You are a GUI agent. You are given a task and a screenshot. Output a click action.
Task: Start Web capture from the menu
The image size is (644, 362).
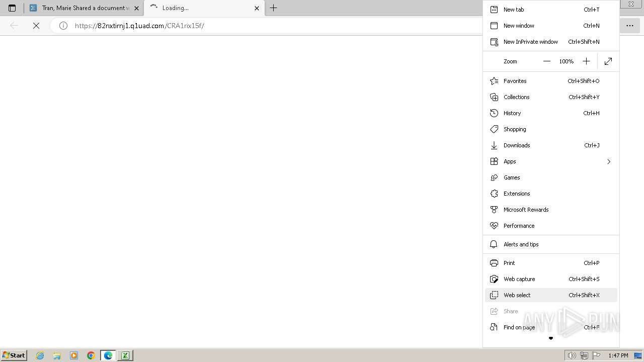pyautogui.click(x=551, y=279)
